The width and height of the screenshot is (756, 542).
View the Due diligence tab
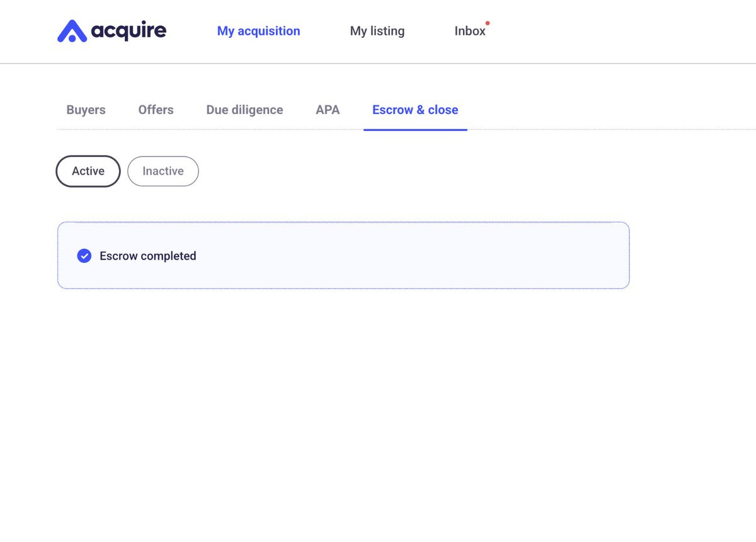click(244, 110)
